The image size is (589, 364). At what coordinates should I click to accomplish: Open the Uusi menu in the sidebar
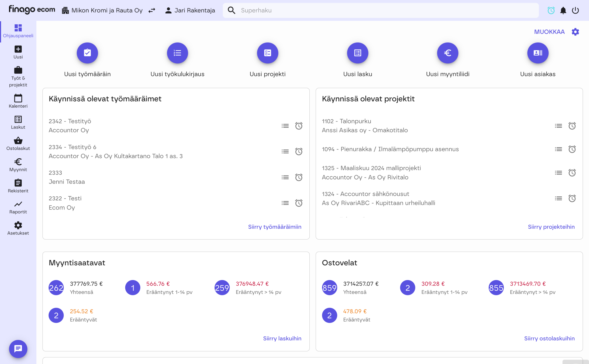(18, 52)
